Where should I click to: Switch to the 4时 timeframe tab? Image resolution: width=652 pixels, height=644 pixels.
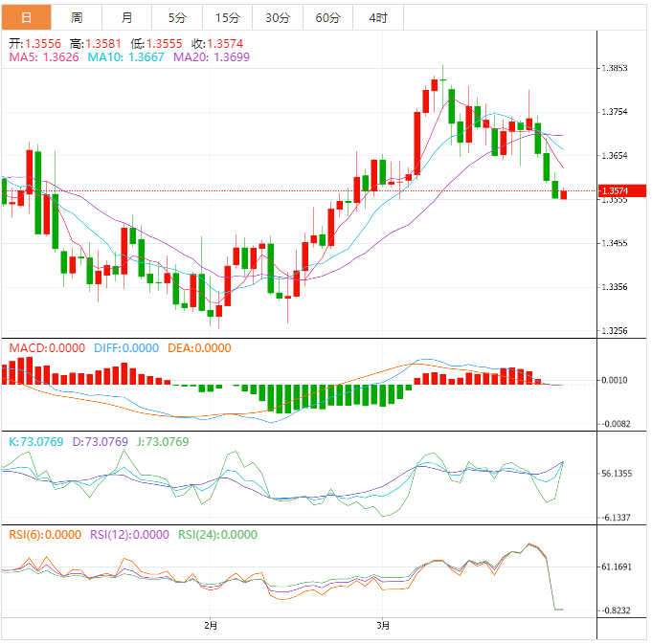pos(377,18)
